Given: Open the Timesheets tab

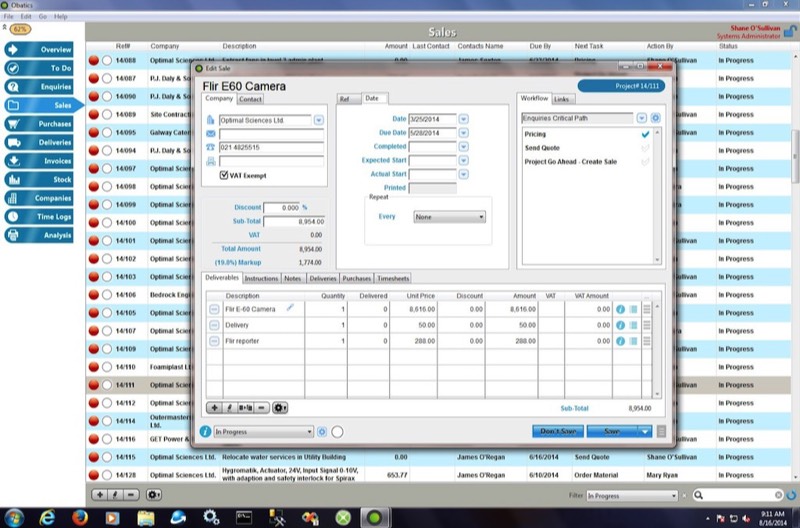Looking at the screenshot, I should coord(393,279).
